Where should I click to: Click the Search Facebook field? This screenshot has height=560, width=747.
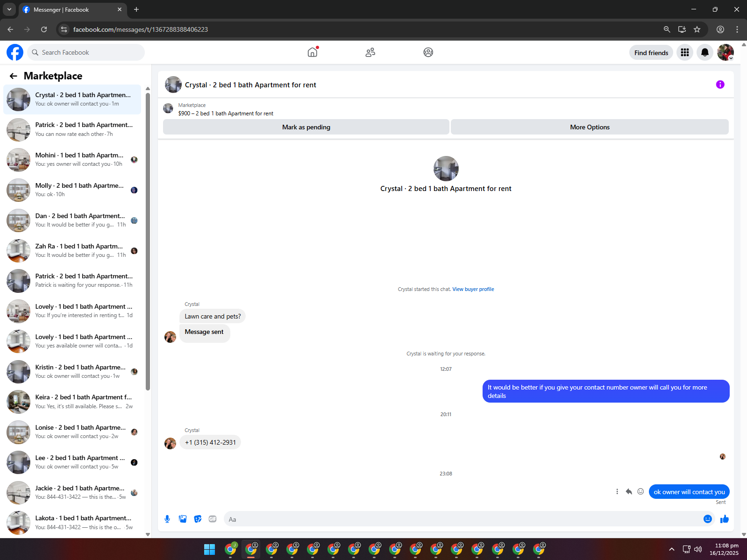click(86, 52)
